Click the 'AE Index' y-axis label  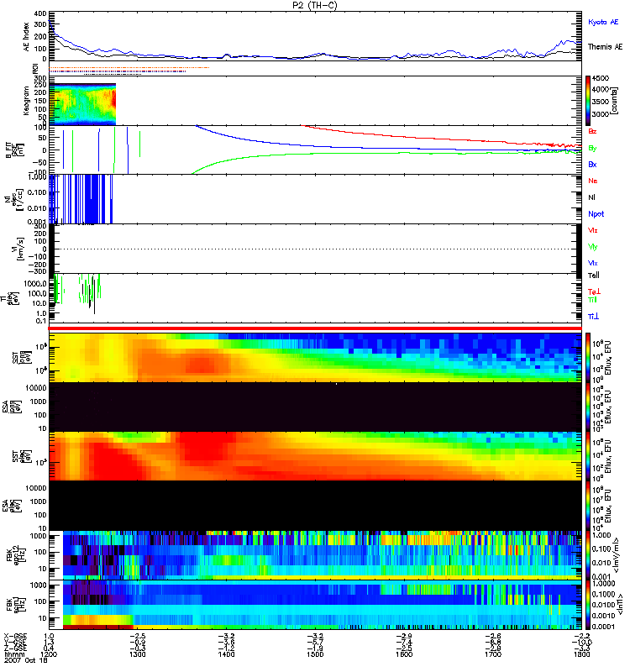[26, 36]
